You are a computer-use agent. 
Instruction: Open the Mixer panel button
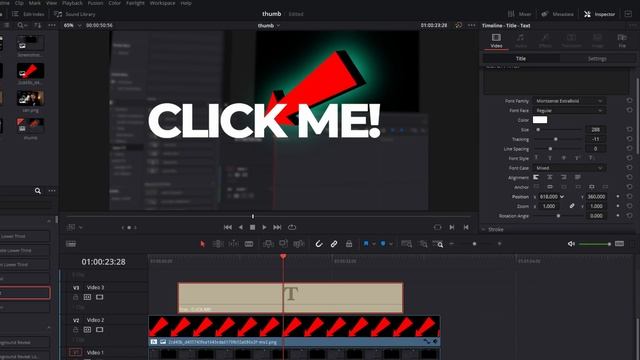[x=519, y=14]
